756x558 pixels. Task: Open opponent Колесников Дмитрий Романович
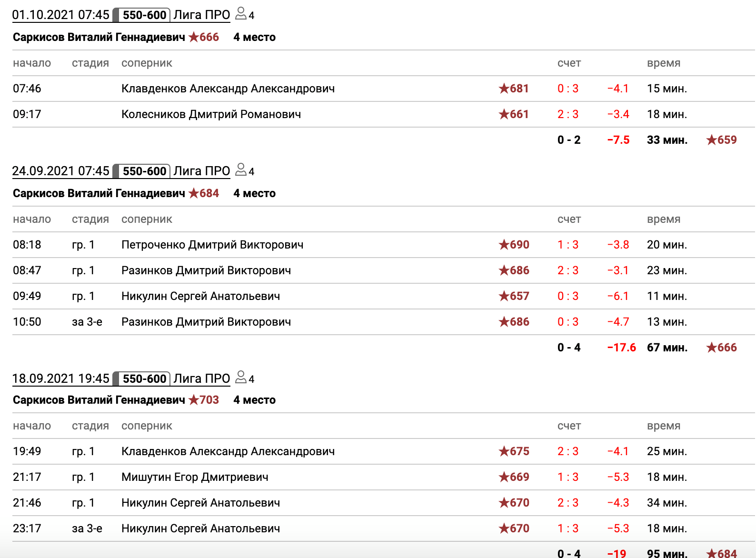click(211, 114)
